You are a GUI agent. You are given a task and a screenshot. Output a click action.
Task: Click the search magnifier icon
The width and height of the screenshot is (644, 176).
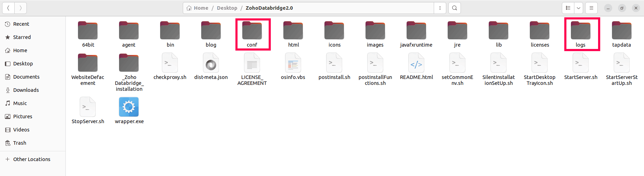(455, 8)
